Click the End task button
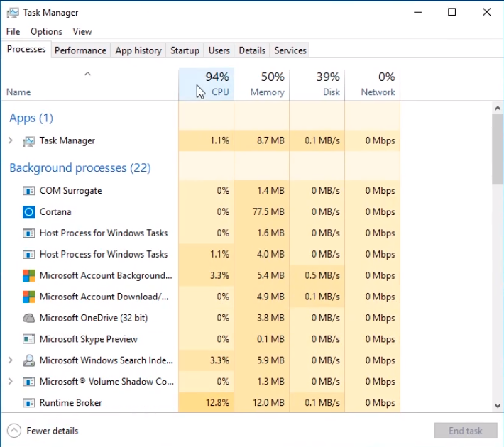504x447 pixels. pos(466,431)
